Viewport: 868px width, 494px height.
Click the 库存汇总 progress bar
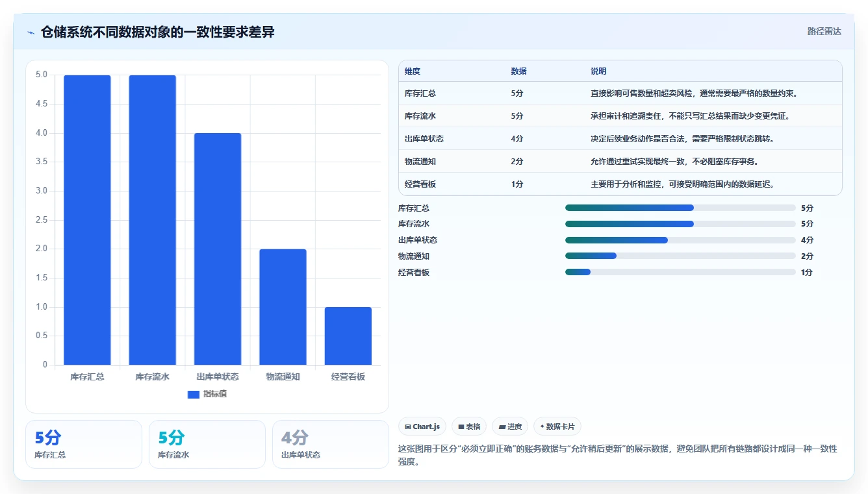pyautogui.click(x=680, y=208)
